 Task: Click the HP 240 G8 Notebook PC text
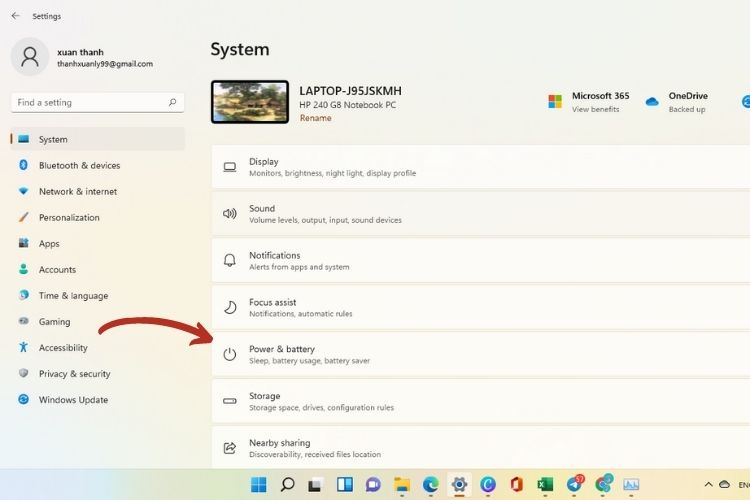[347, 105]
